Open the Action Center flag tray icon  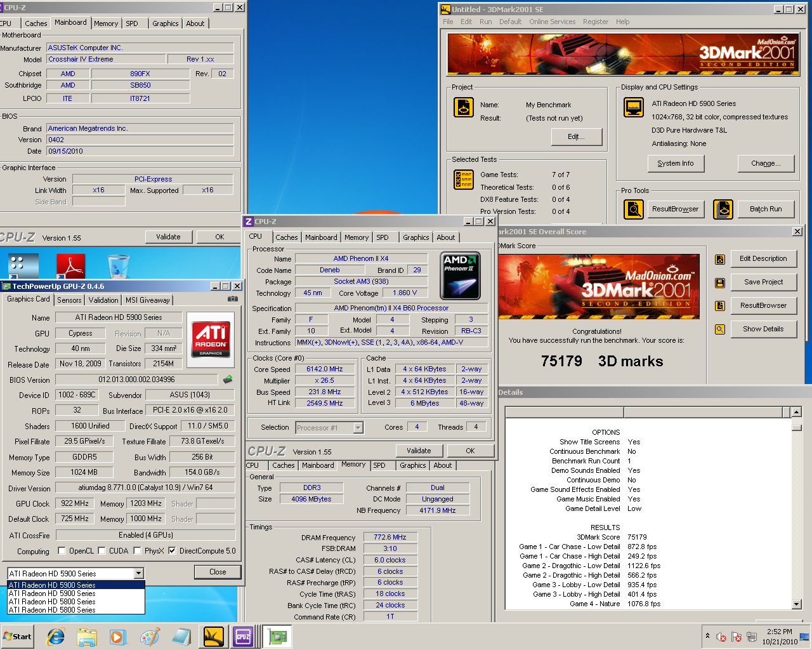point(737,637)
